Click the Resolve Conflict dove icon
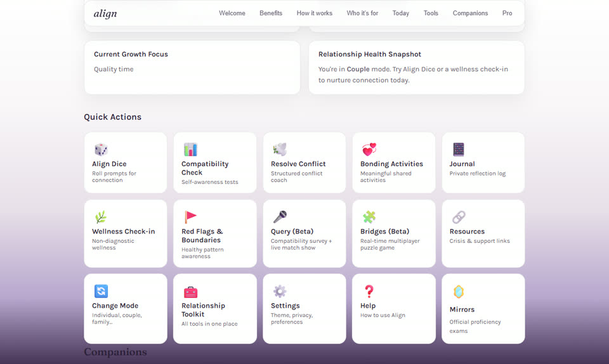This screenshot has height=364, width=609. (280, 150)
